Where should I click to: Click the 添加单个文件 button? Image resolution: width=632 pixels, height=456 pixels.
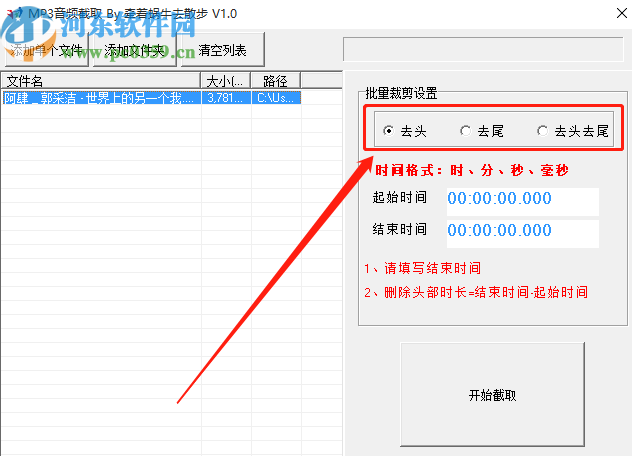pyautogui.click(x=47, y=50)
